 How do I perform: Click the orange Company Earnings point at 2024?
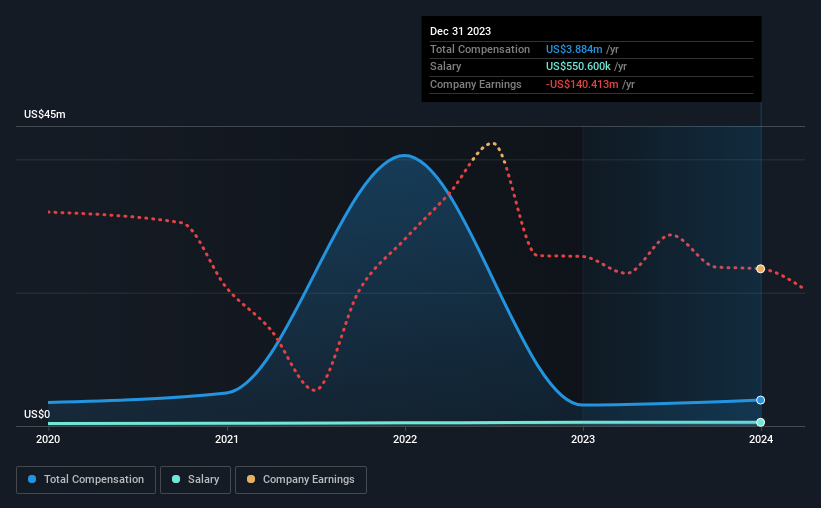(x=760, y=269)
